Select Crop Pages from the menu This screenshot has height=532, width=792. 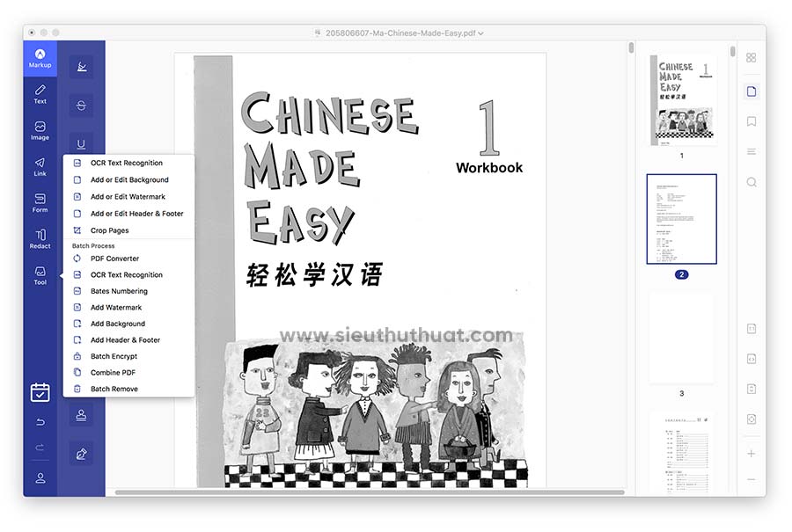[x=128, y=230]
